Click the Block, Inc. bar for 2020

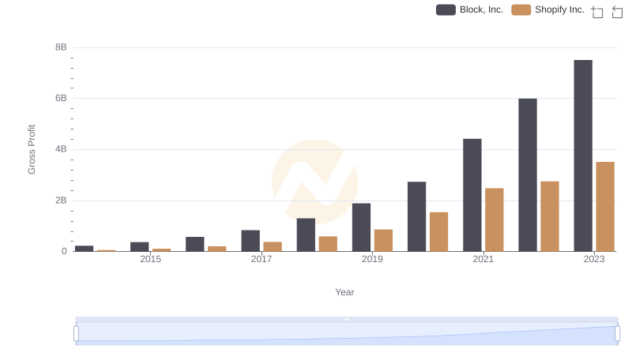click(x=417, y=216)
